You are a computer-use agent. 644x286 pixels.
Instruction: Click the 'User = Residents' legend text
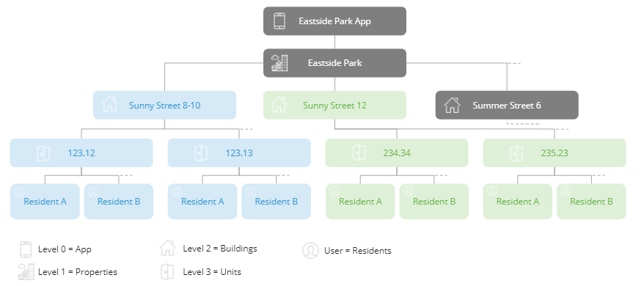[358, 251]
